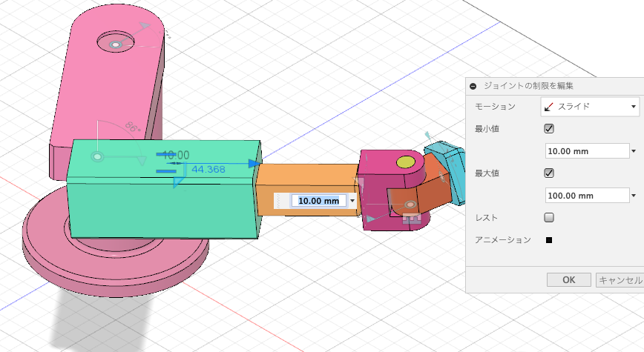The image size is (644, 352).
Task: Open the モーション slide dropdown
Action: (590, 107)
